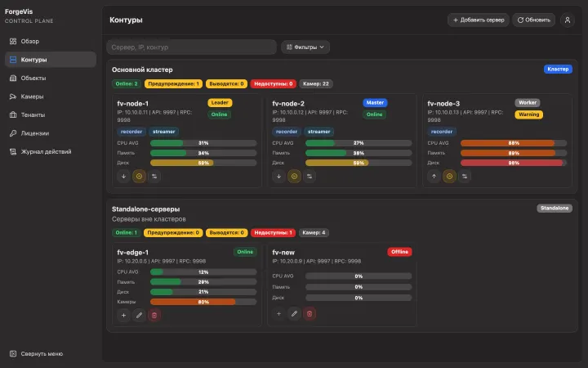Viewport: 588px width, 368px height.
Task: Click Камеры camera icon in sidebar
Action: (x=13, y=96)
